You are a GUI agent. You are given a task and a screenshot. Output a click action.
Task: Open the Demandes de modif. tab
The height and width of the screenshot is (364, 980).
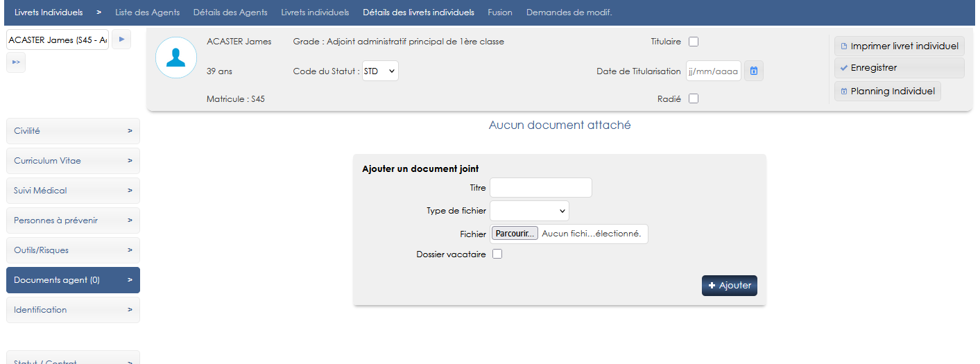[569, 12]
